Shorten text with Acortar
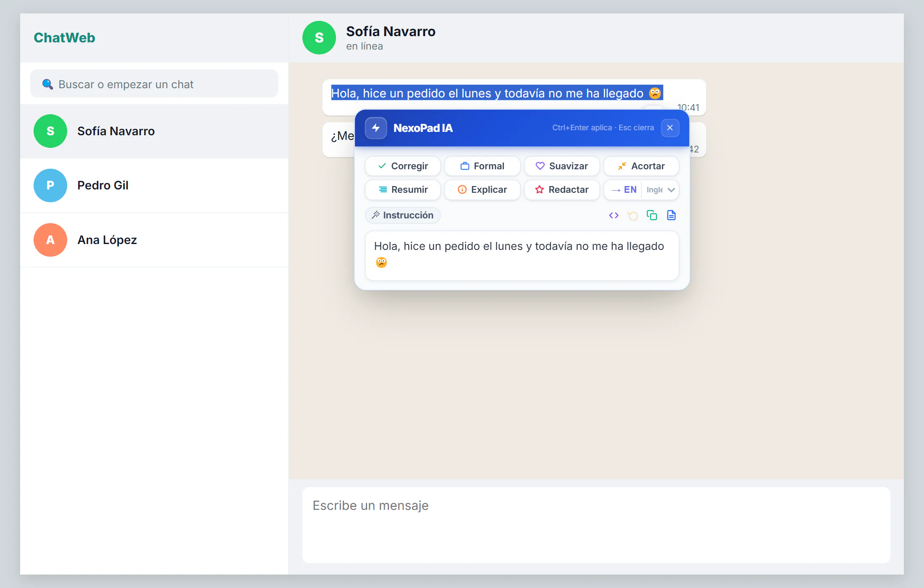Viewport: 924px width, 588px height. coord(641,166)
